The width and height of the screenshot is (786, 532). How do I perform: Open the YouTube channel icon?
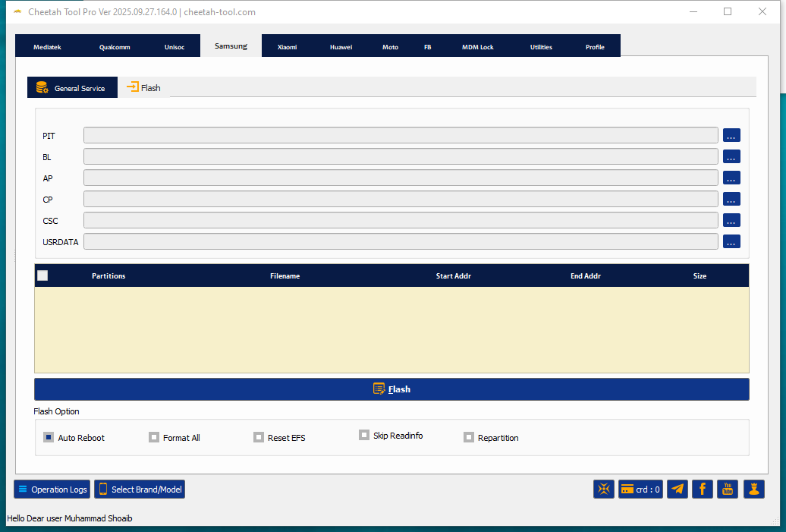click(727, 489)
